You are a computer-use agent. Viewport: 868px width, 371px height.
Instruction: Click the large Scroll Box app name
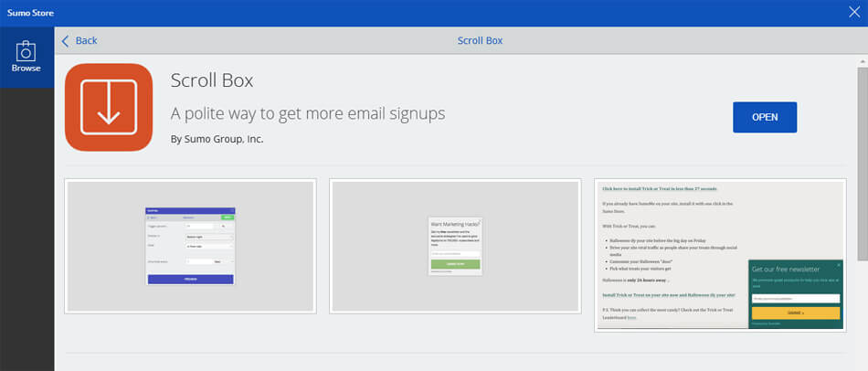(x=212, y=80)
